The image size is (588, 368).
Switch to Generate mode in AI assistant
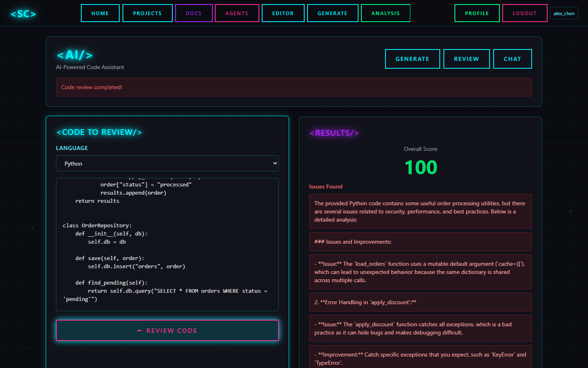coord(412,59)
